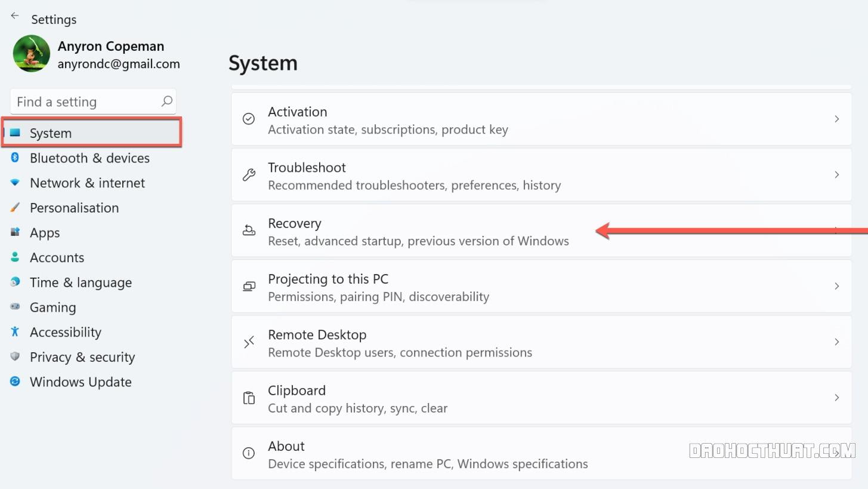868x489 pixels.
Task: Select System in the sidebar
Action: tap(92, 133)
